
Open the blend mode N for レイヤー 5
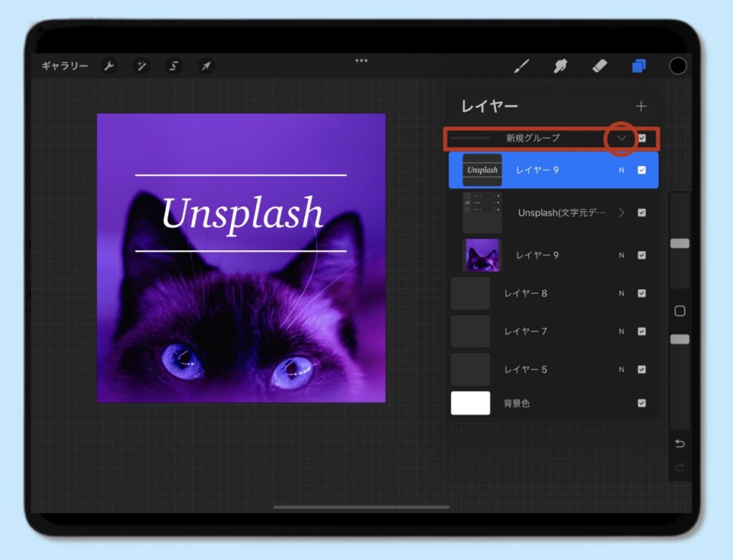(621, 370)
